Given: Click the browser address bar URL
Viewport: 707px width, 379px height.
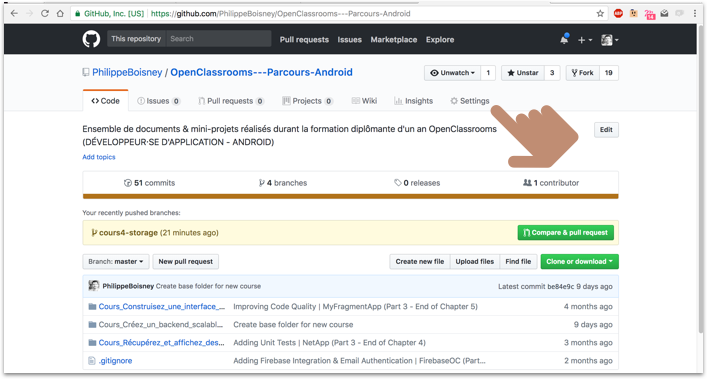Looking at the screenshot, I should (280, 14).
